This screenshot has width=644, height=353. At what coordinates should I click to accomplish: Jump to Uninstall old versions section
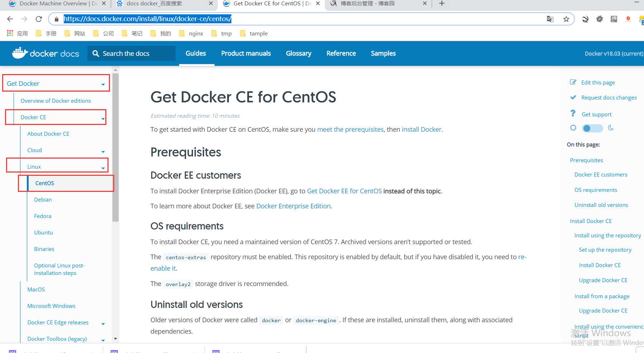601,205
